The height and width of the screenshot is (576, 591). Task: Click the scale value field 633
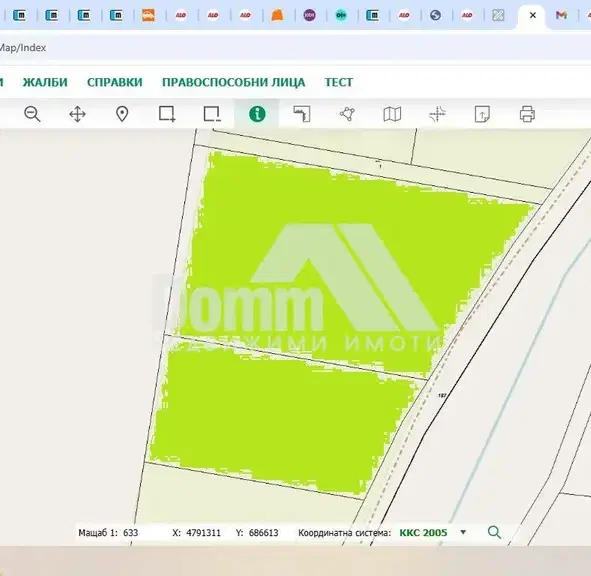(130, 533)
